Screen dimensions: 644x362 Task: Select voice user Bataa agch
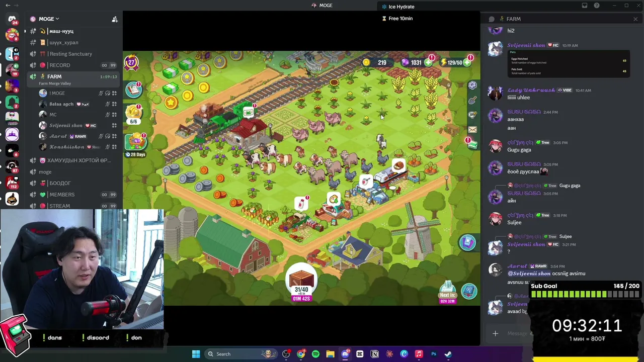pyautogui.click(x=78, y=104)
